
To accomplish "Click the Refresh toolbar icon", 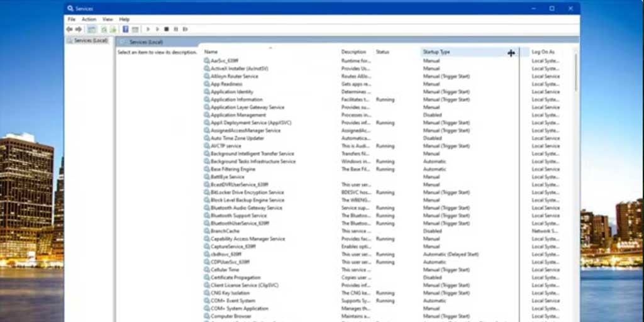I will 104,29.
